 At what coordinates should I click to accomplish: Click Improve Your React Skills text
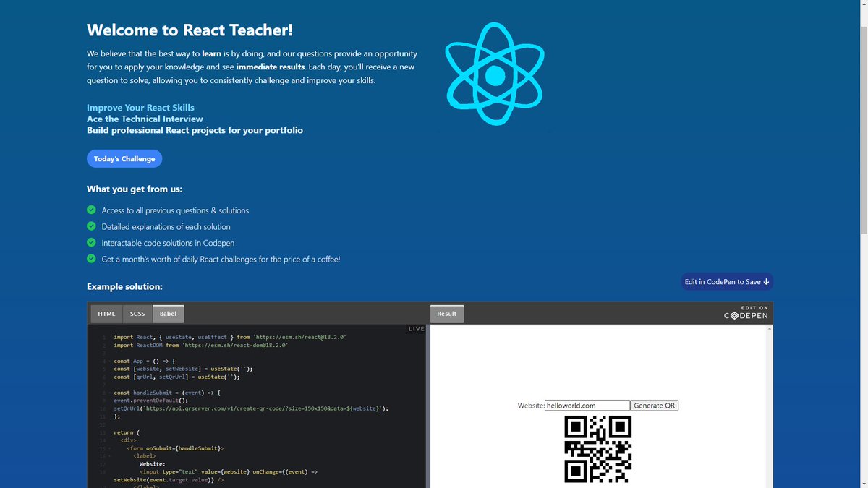coord(140,107)
